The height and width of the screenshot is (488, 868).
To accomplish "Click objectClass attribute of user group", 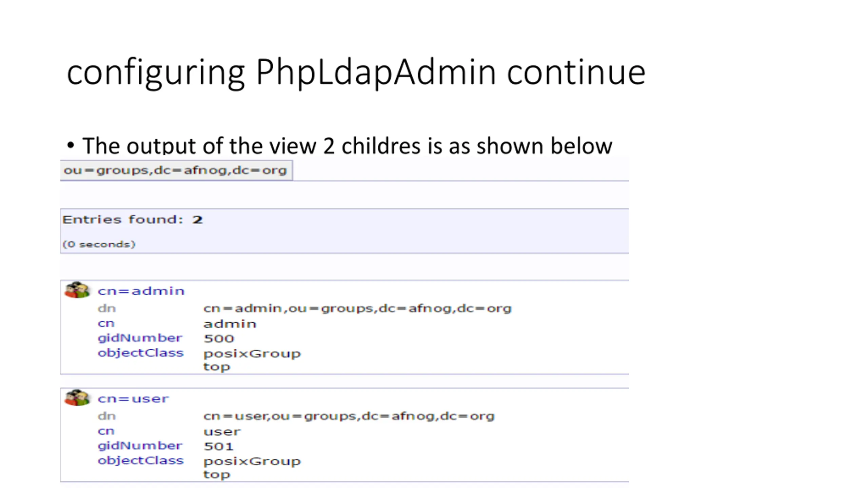I will (141, 461).
